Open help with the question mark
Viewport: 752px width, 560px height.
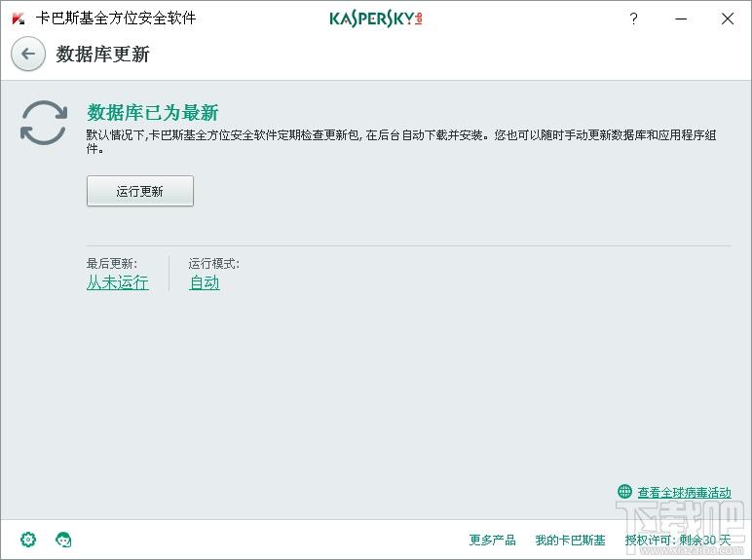(633, 19)
